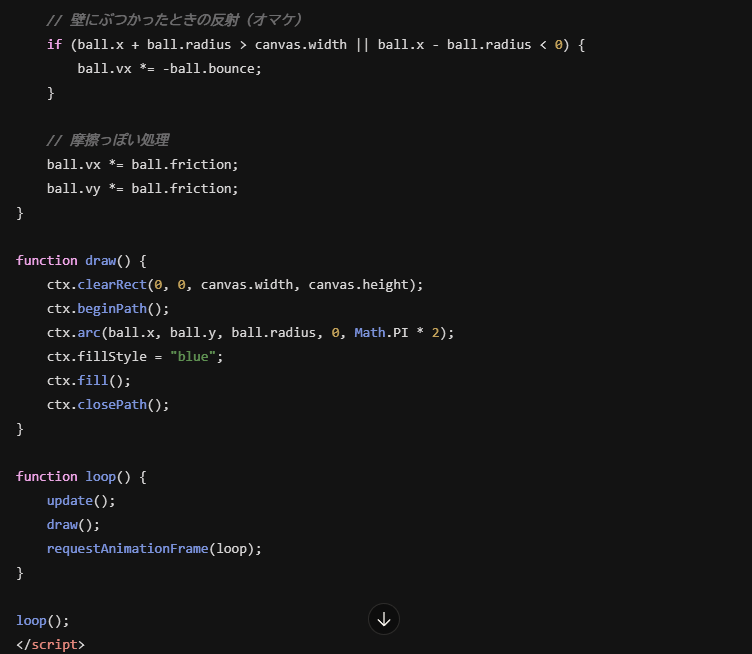Click the "blue" string in fillStyle line

click(193, 356)
